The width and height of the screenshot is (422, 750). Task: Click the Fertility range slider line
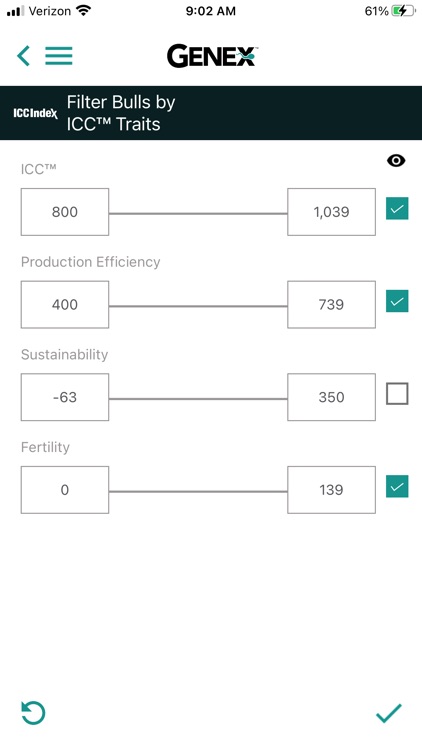[x=198, y=491]
